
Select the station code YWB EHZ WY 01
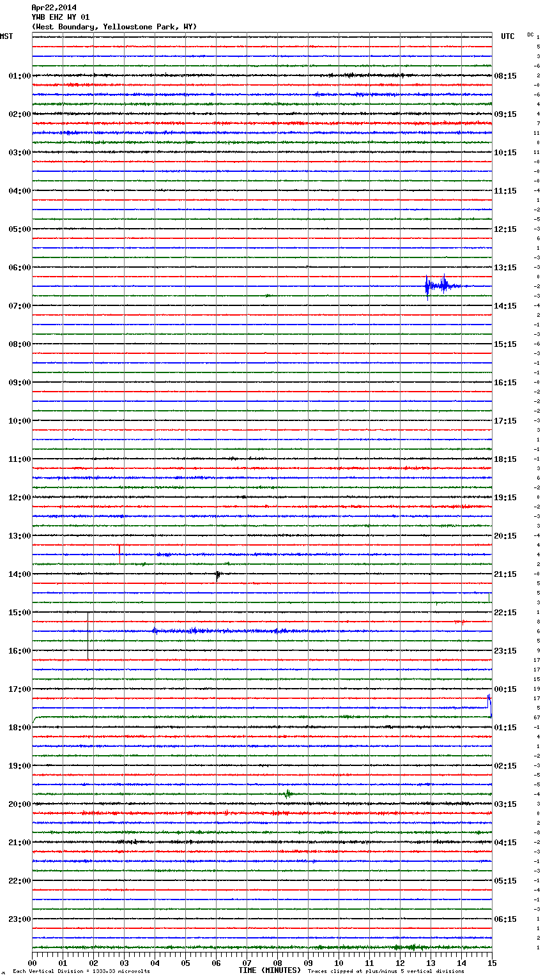click(x=61, y=17)
